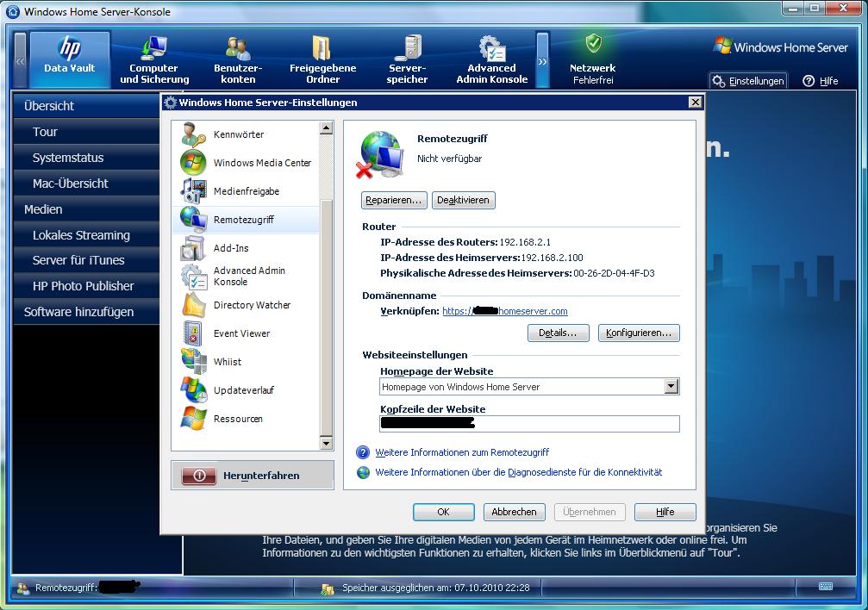868x610 pixels.
Task: Click keyboard icon in status bar
Action: click(826, 586)
